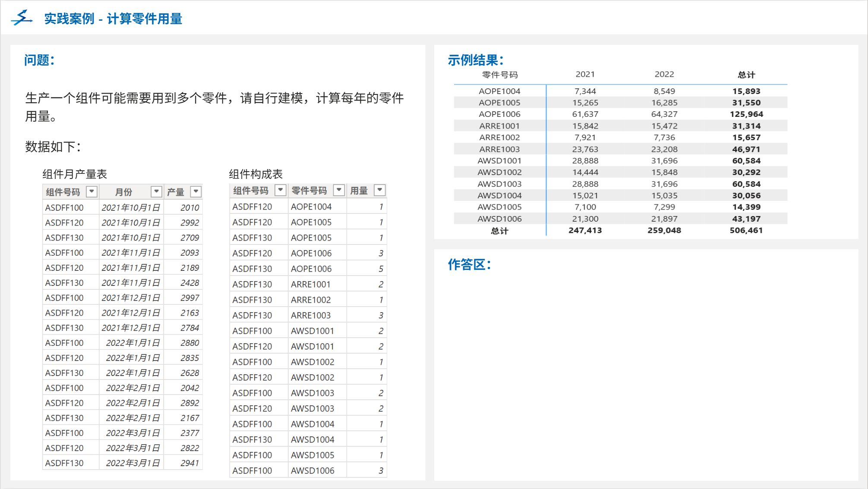868x489 pixels.
Task: Open the 产量 column filter dropdown
Action: tap(196, 191)
